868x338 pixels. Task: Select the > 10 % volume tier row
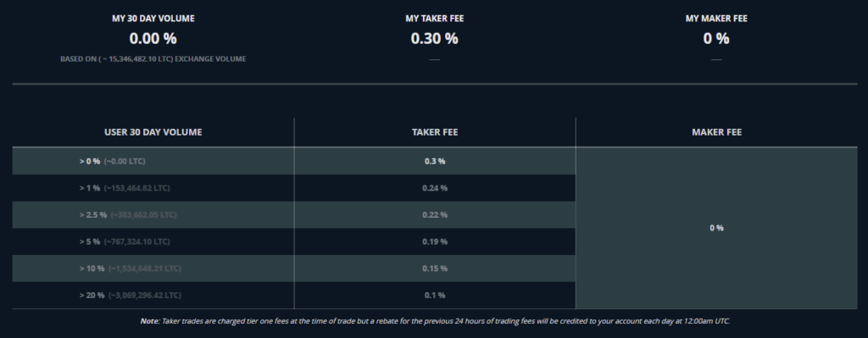point(294,269)
